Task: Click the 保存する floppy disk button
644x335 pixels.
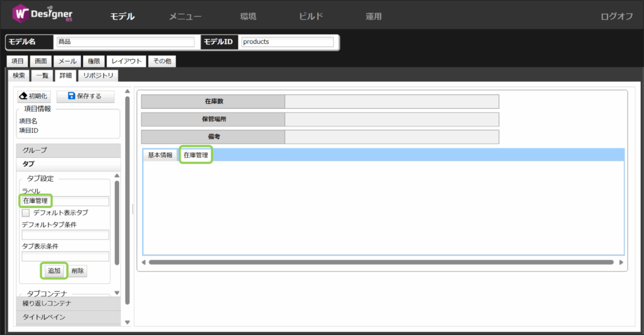Action: point(85,96)
